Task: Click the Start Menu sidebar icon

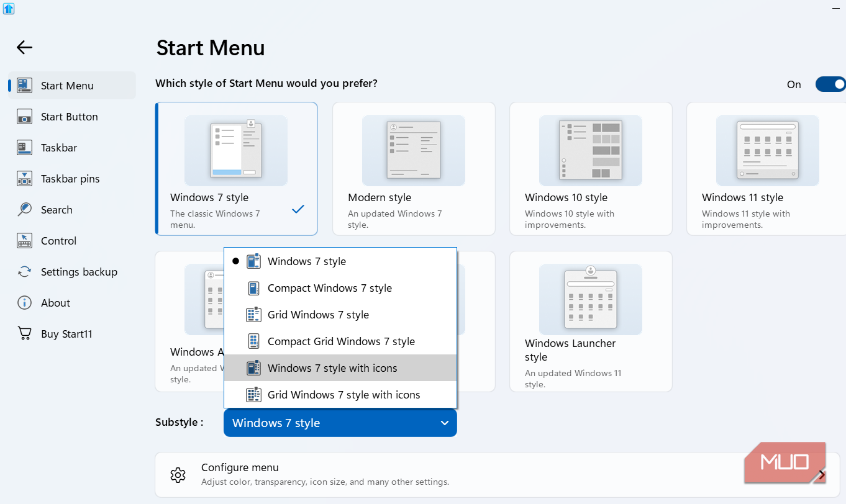Action: coord(24,86)
